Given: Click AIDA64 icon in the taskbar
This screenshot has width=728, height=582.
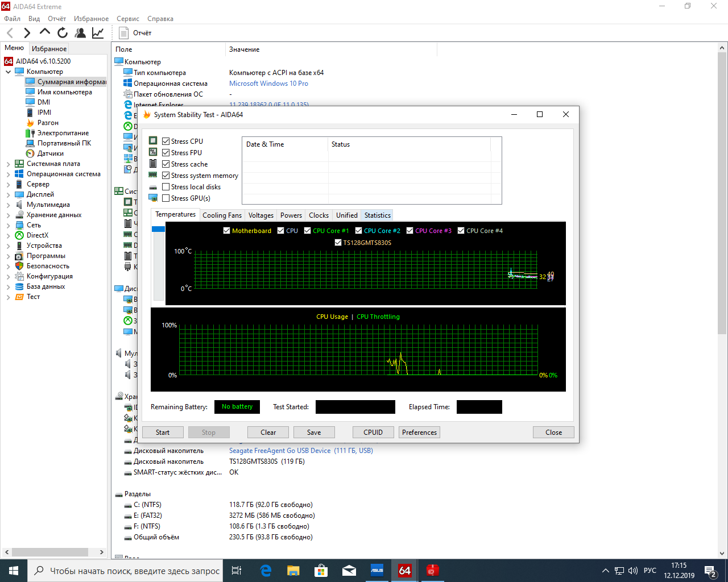Looking at the screenshot, I should (404, 571).
